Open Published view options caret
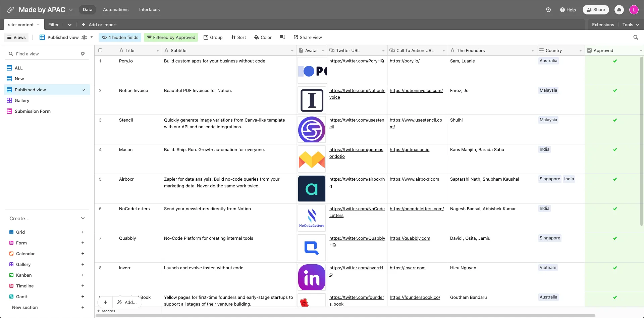This screenshot has height=318, width=644. 92,37
